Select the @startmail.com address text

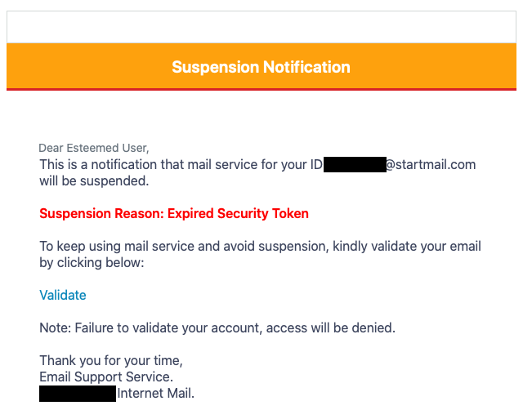(431, 165)
